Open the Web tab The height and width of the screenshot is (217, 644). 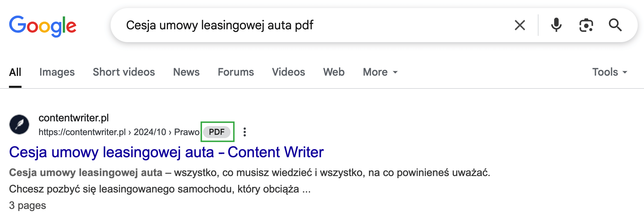(334, 72)
